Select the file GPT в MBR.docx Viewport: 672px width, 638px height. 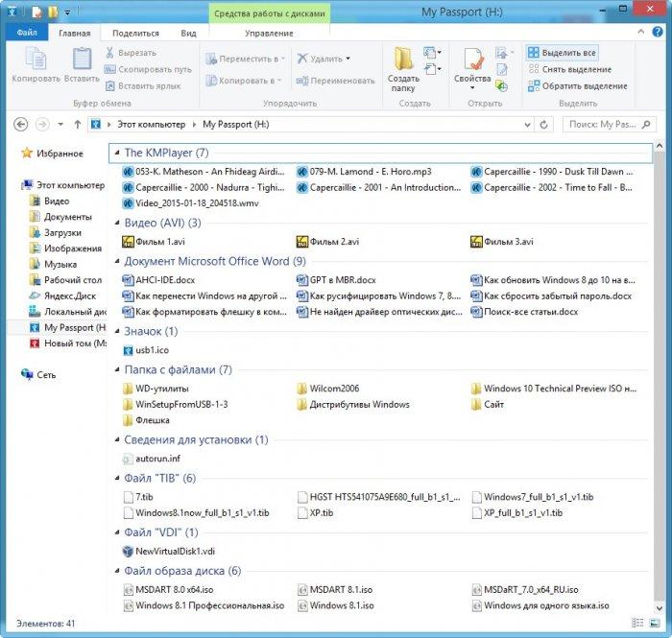pyautogui.click(x=336, y=280)
